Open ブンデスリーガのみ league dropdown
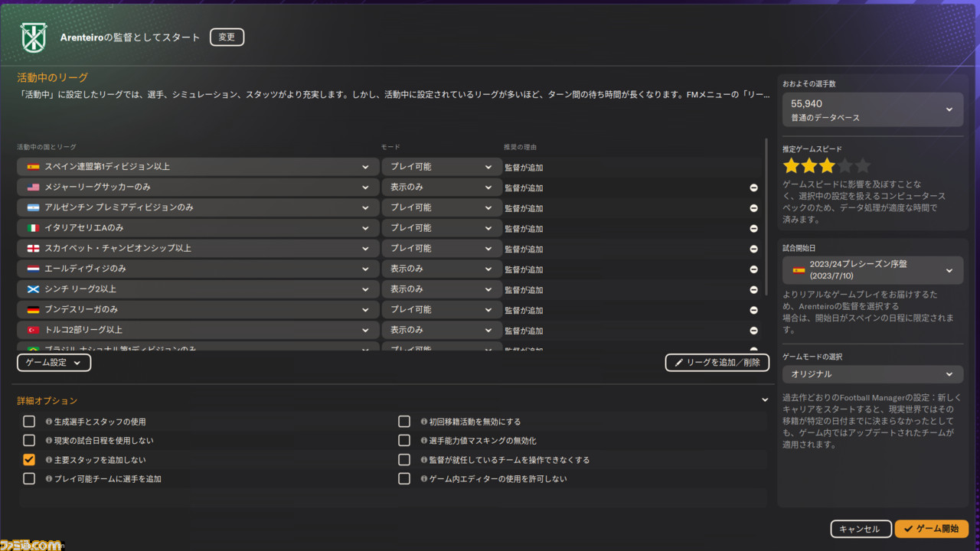Screen dimensions: 980x551 click(x=198, y=310)
